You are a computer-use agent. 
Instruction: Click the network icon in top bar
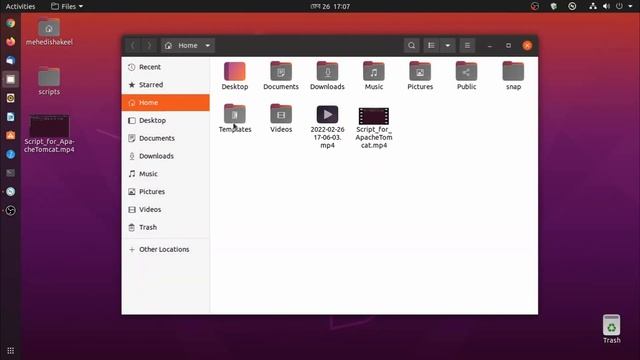(593, 6)
